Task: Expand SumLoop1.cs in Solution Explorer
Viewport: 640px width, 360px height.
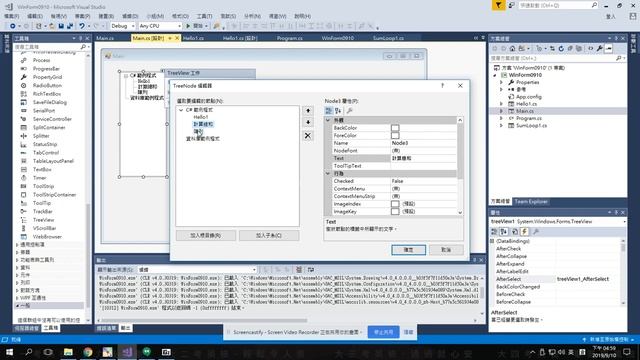Action: coord(502,125)
